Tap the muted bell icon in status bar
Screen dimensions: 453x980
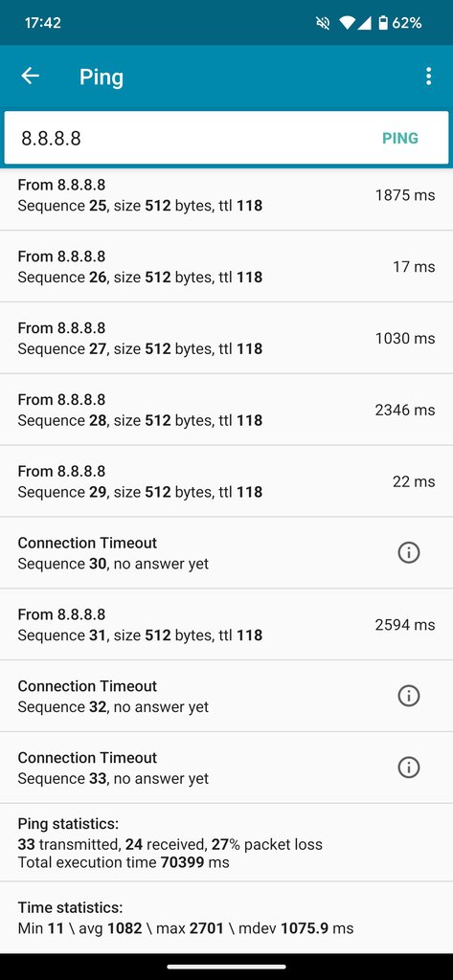323,23
